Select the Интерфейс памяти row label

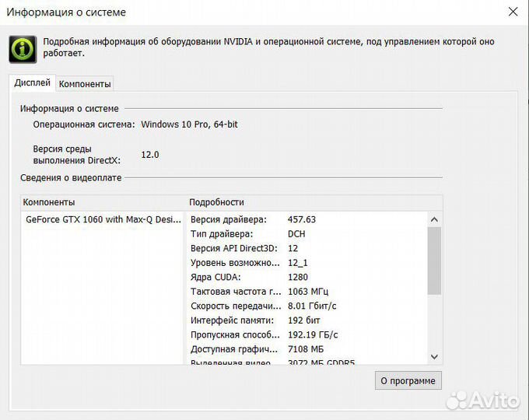pyautogui.click(x=232, y=320)
